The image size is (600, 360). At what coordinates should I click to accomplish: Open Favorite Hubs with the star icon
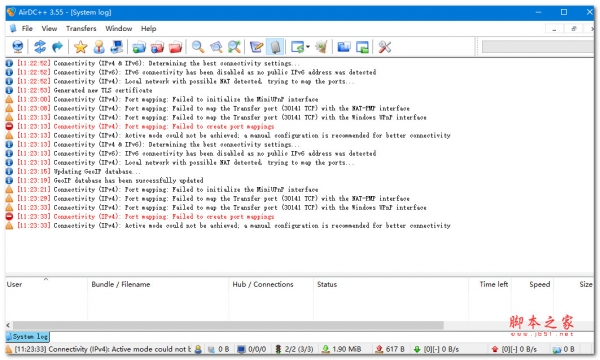[x=80, y=47]
